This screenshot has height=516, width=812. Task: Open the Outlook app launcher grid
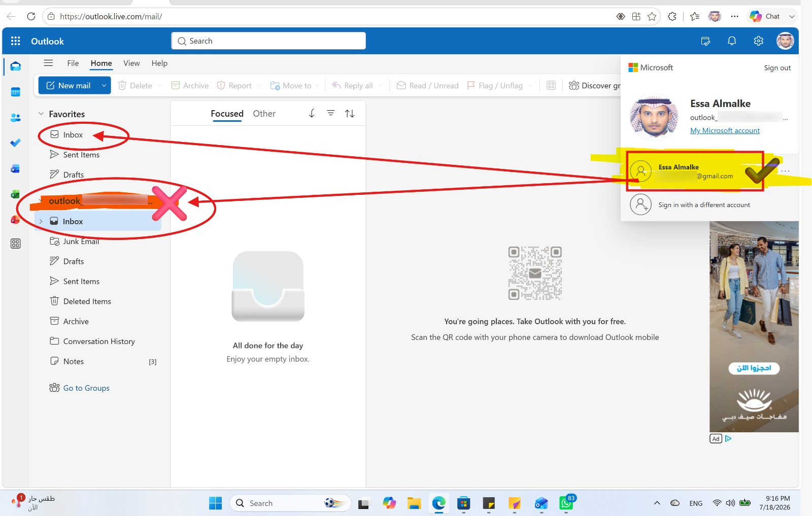[x=16, y=41]
